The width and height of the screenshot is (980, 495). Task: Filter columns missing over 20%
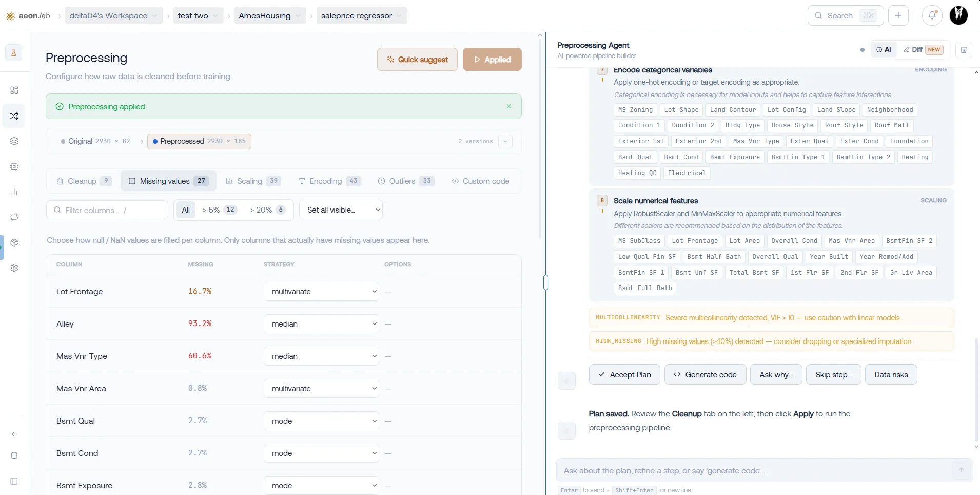click(x=267, y=210)
